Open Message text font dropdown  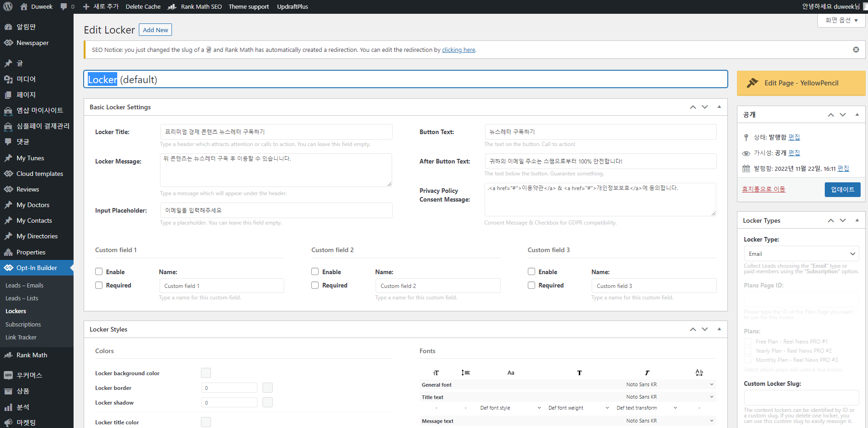[669, 421]
